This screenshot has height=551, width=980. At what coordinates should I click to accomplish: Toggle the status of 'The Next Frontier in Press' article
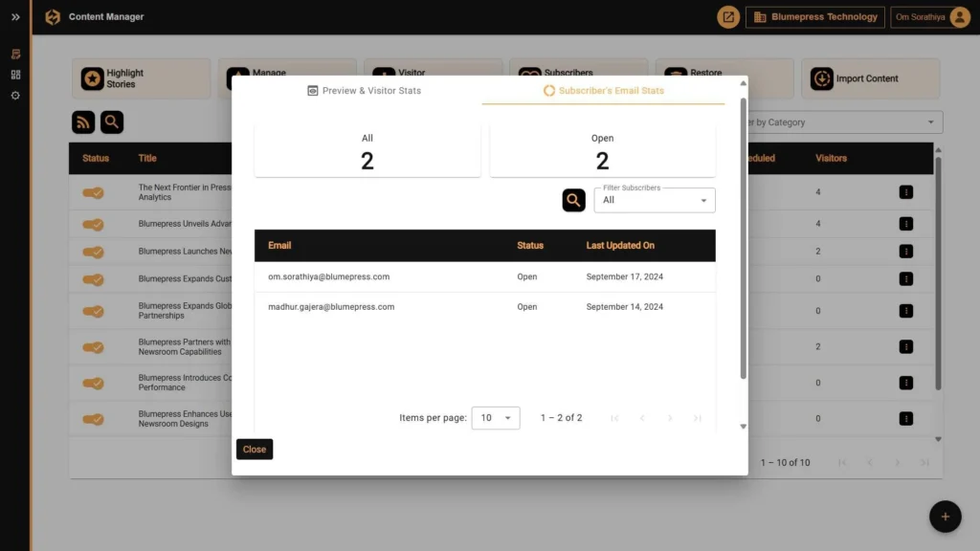[92, 191]
